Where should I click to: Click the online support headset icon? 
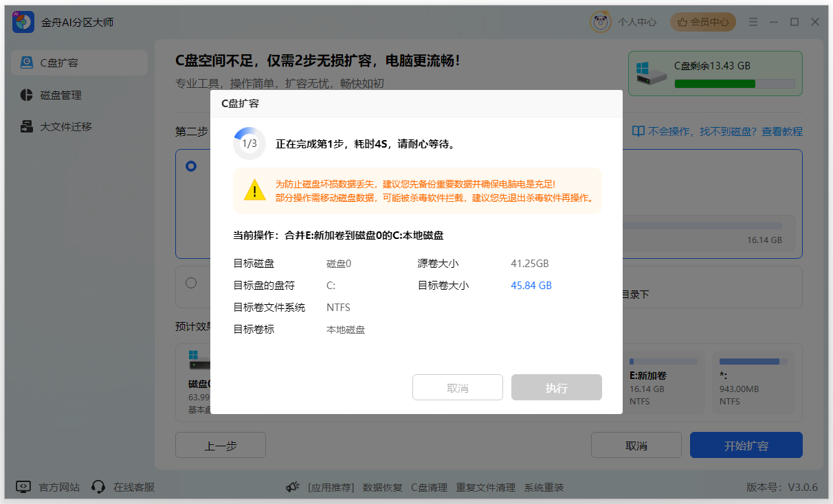pyautogui.click(x=98, y=487)
